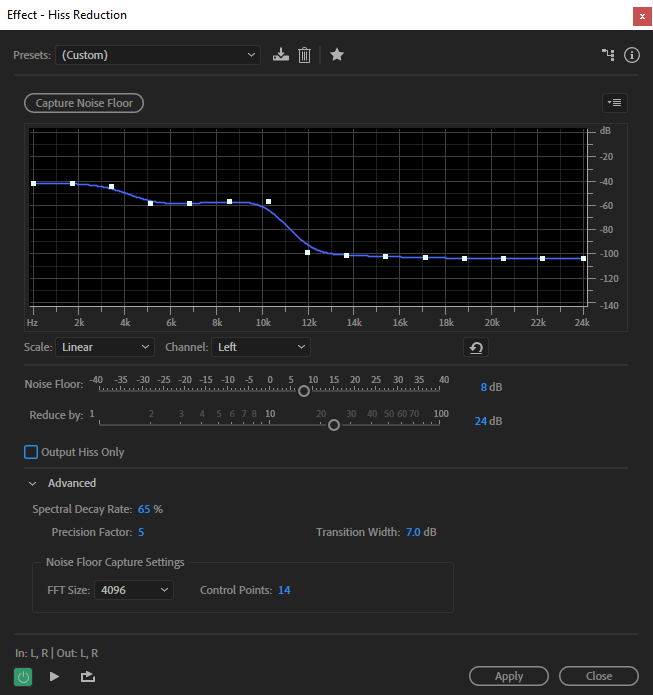Open the Channel dropdown set to Left
Screen dimensions: 653x695
click(261, 347)
